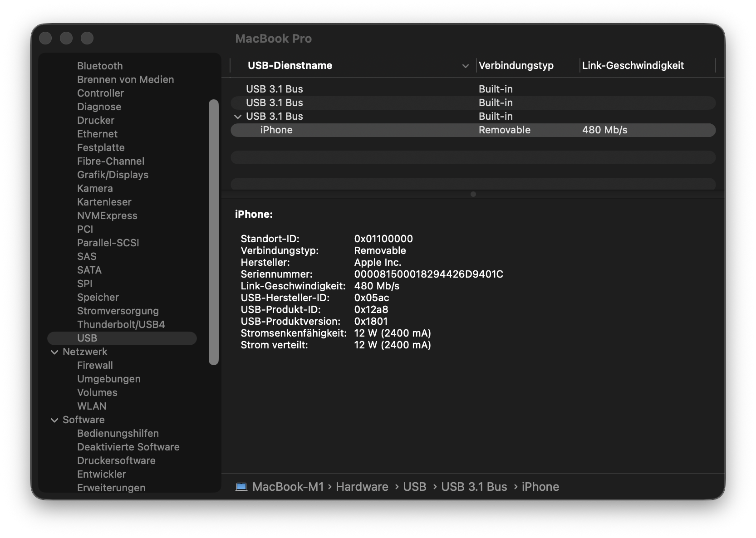The width and height of the screenshot is (756, 538).
Task: Sort by Verbindungstyp column header
Action: [516, 66]
